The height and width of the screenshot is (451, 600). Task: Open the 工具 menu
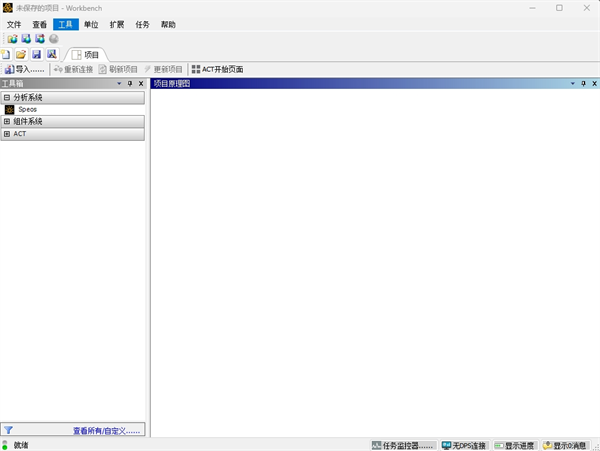tap(66, 24)
